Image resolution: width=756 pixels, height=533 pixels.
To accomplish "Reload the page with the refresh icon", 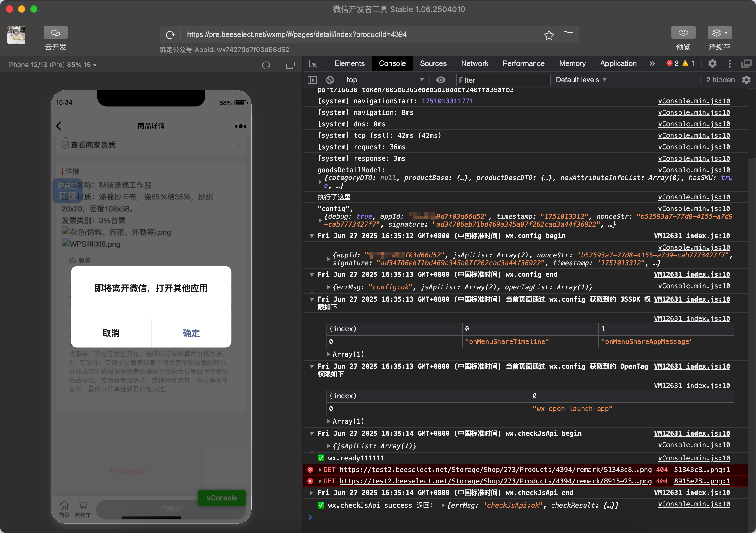I will point(170,34).
